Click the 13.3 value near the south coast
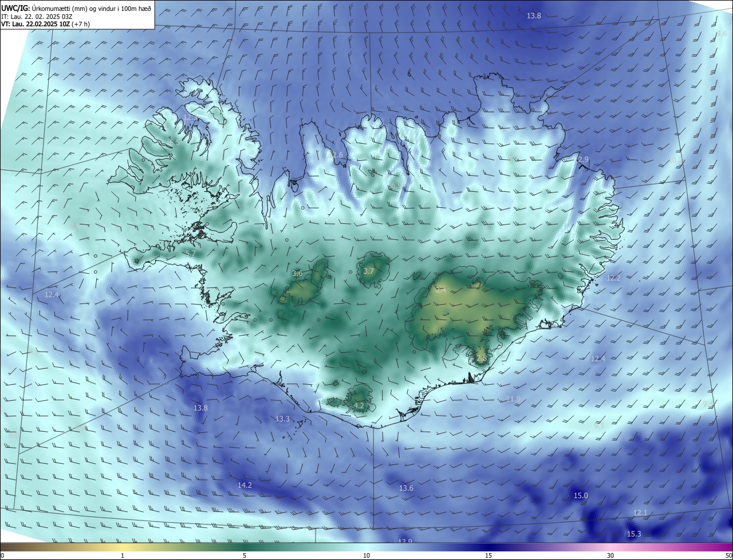 click(282, 419)
